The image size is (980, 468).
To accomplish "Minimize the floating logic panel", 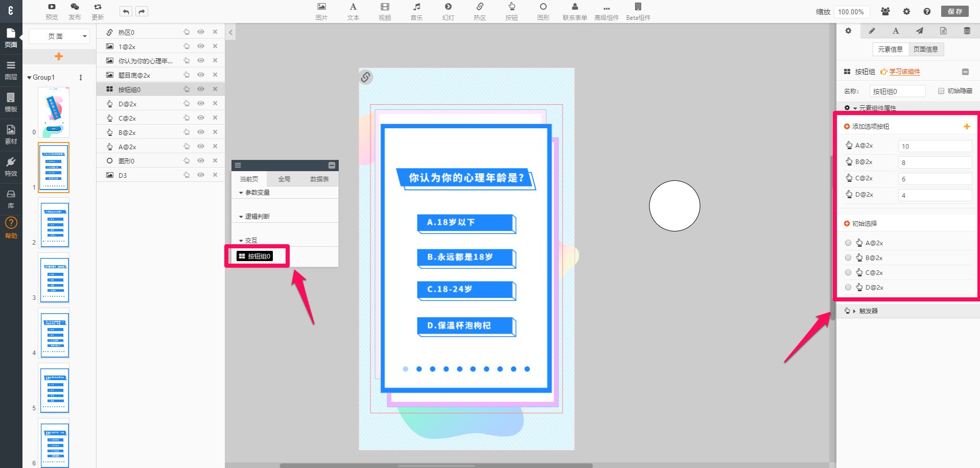I will click(x=332, y=166).
